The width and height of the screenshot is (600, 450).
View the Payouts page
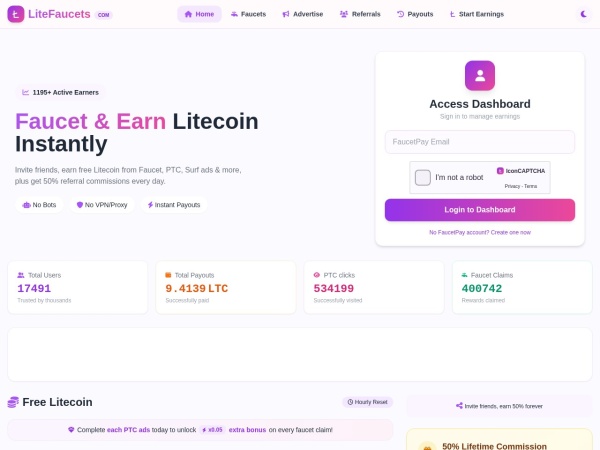click(x=415, y=14)
